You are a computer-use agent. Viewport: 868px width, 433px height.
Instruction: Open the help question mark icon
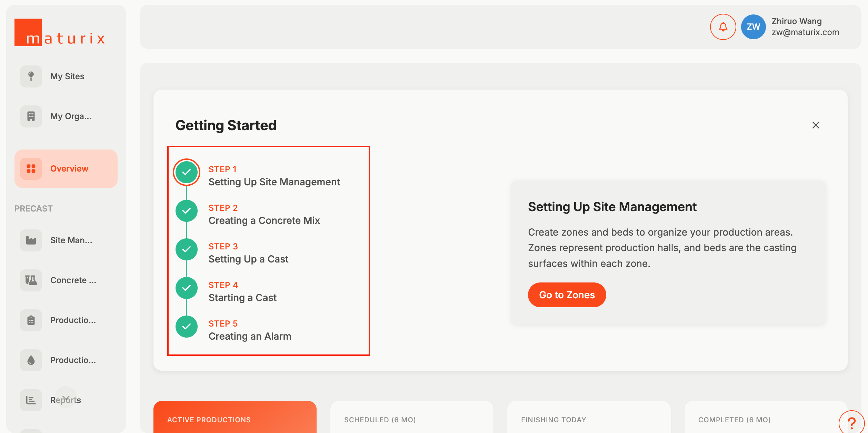point(851,423)
